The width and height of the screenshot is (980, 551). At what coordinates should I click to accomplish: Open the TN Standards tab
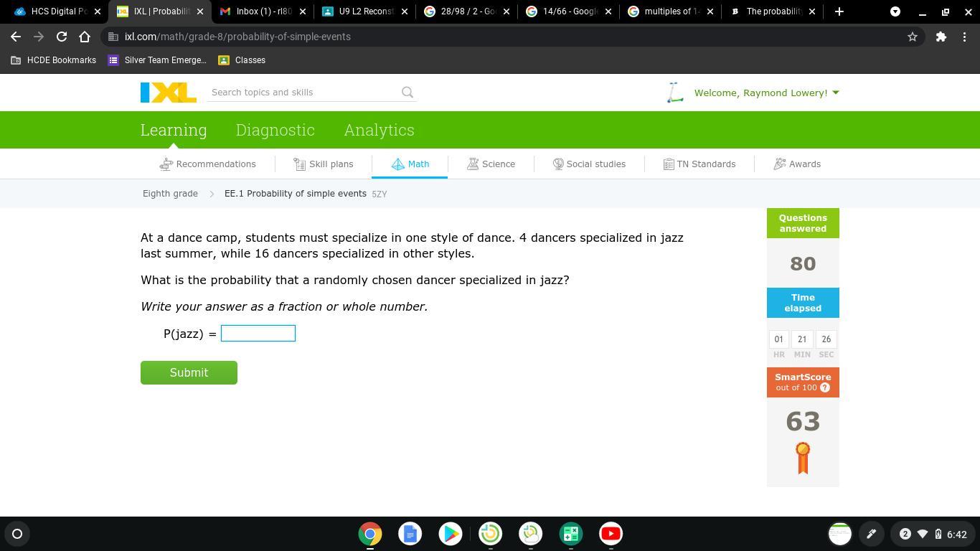pyautogui.click(x=699, y=164)
